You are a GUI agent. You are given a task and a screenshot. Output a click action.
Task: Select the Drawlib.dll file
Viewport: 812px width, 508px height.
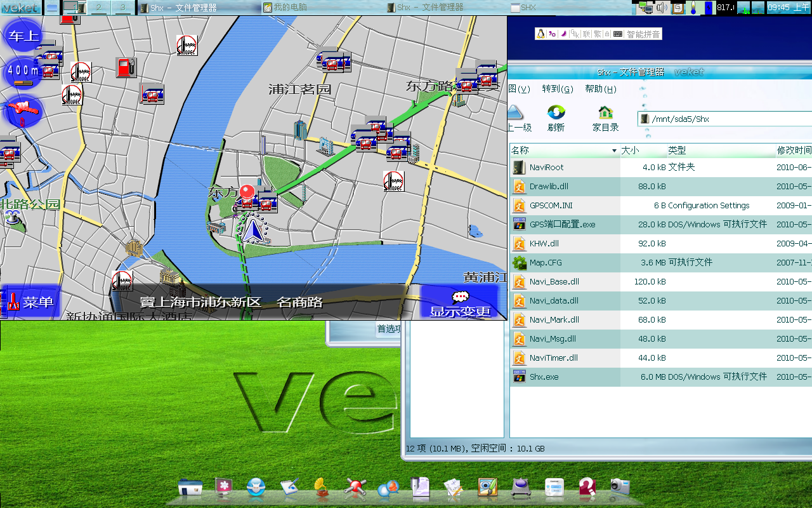click(549, 187)
